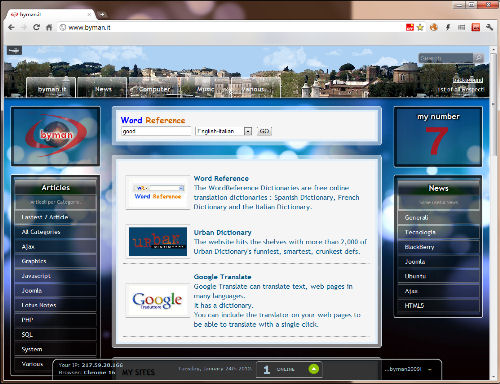
Task: Click the browser reload icon
Action: 36,27
